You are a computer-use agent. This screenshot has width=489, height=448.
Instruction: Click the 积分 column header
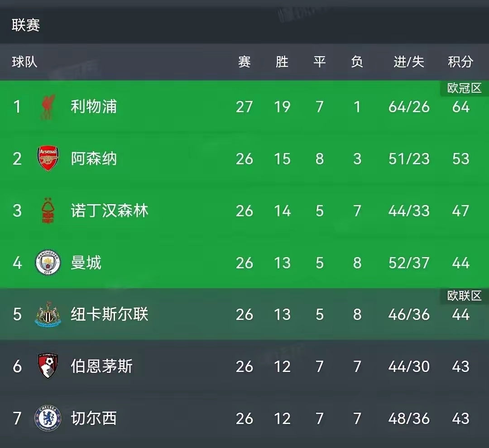460,62
